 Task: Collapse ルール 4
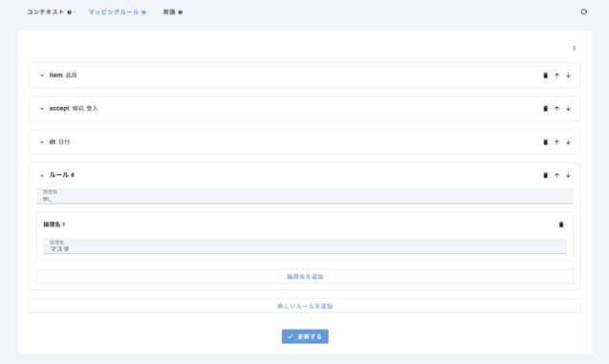pos(42,176)
